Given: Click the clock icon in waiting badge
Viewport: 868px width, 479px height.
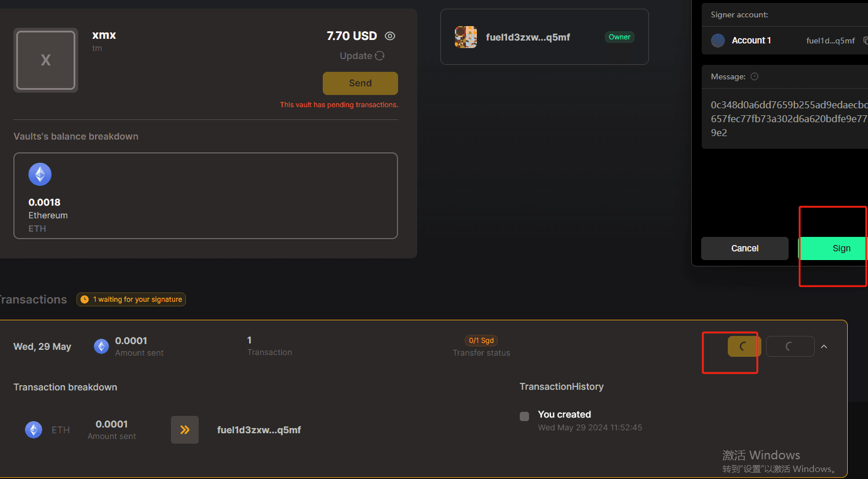Looking at the screenshot, I should [x=85, y=299].
